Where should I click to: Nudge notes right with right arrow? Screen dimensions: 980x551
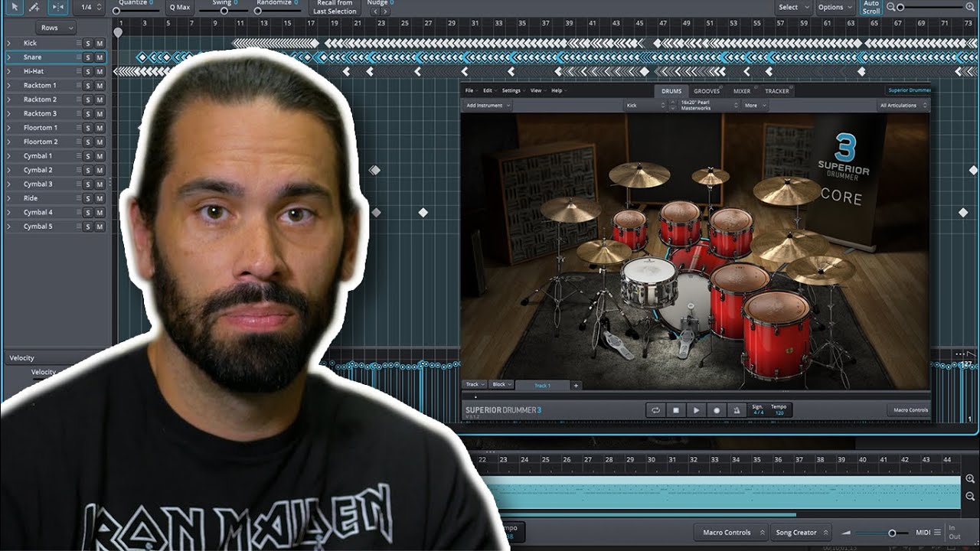(384, 12)
